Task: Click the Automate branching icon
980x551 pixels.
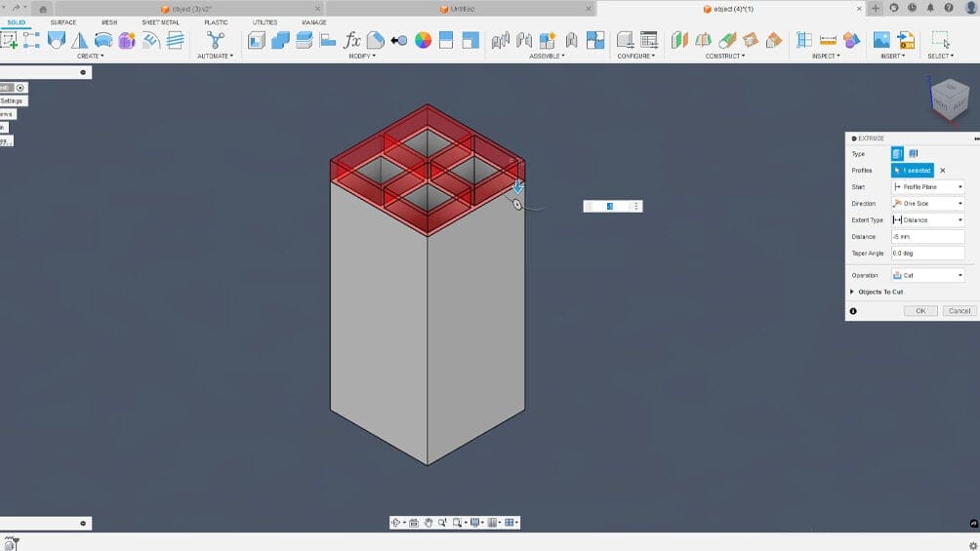Action: (x=215, y=40)
